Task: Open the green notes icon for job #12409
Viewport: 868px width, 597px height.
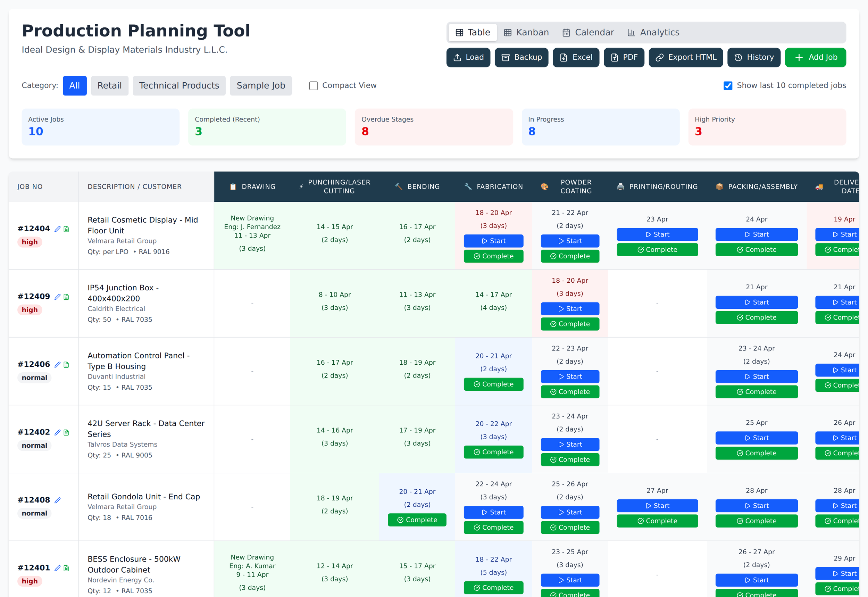Action: pos(67,297)
